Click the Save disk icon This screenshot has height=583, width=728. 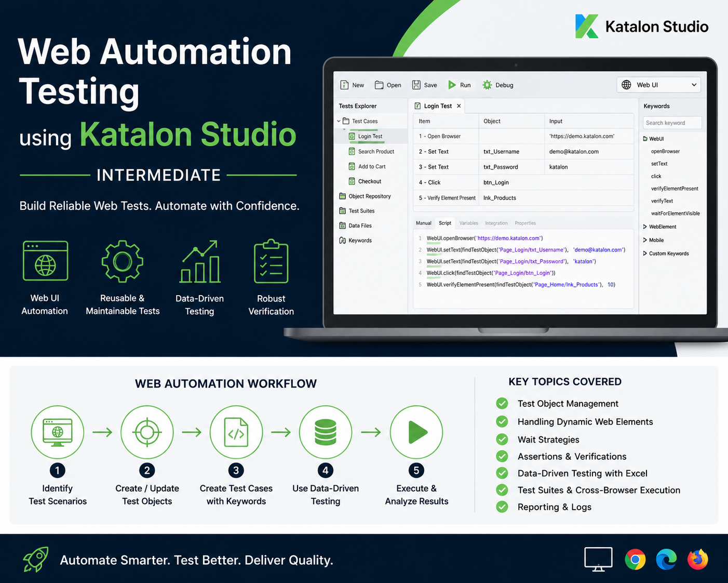(x=416, y=85)
